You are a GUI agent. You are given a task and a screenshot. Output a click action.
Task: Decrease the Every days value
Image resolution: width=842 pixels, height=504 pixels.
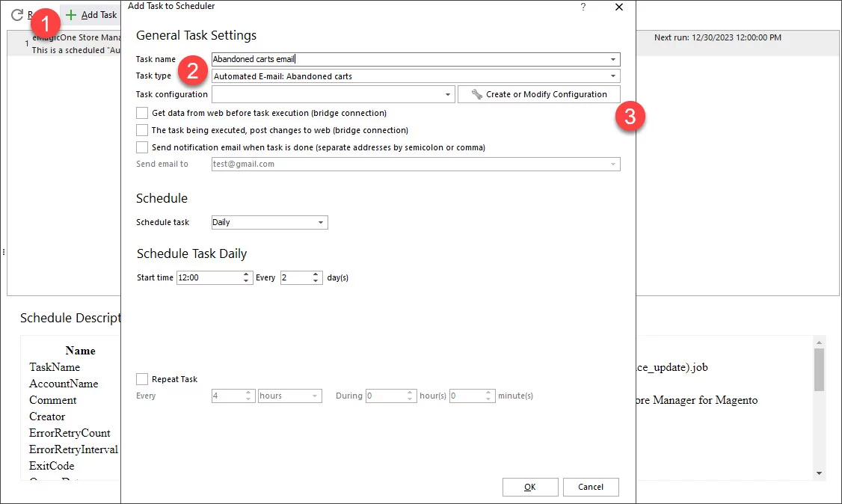coord(316,280)
